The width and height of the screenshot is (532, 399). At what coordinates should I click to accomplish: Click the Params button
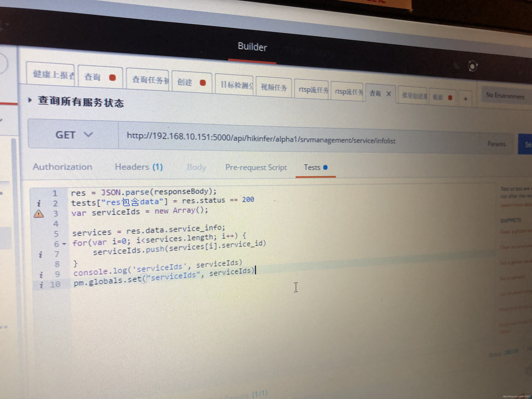point(496,144)
